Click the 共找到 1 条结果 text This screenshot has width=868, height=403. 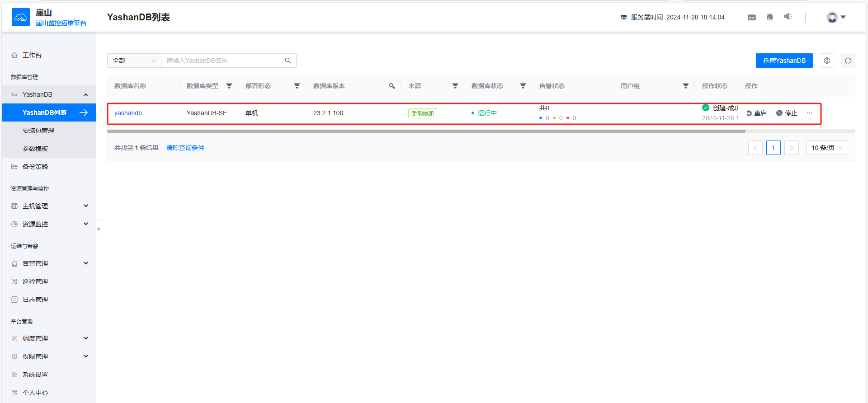(137, 148)
